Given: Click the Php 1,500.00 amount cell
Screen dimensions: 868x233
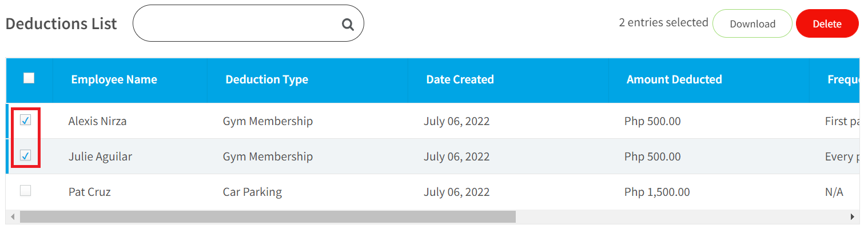Looking at the screenshot, I should pyautogui.click(x=657, y=192).
